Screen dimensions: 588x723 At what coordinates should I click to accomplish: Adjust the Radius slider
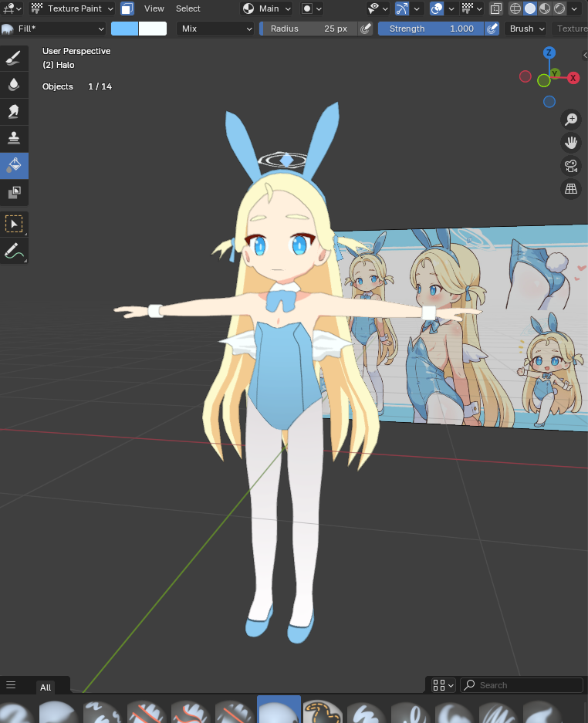309,29
